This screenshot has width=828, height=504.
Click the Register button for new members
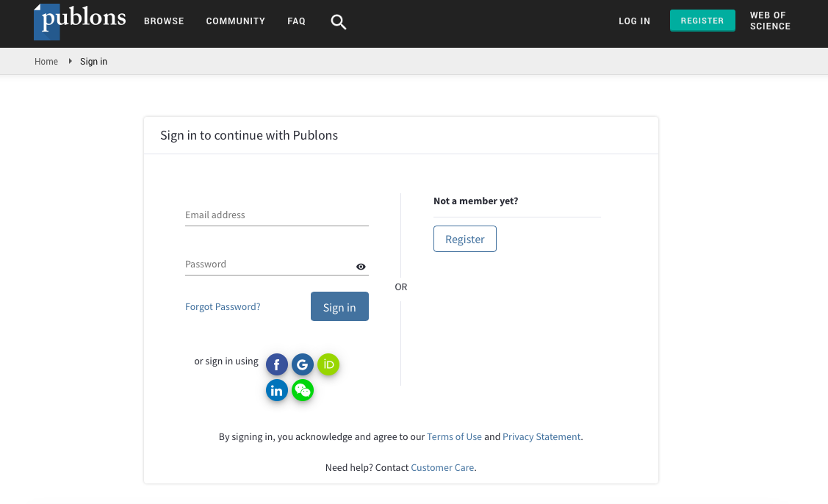coord(464,239)
